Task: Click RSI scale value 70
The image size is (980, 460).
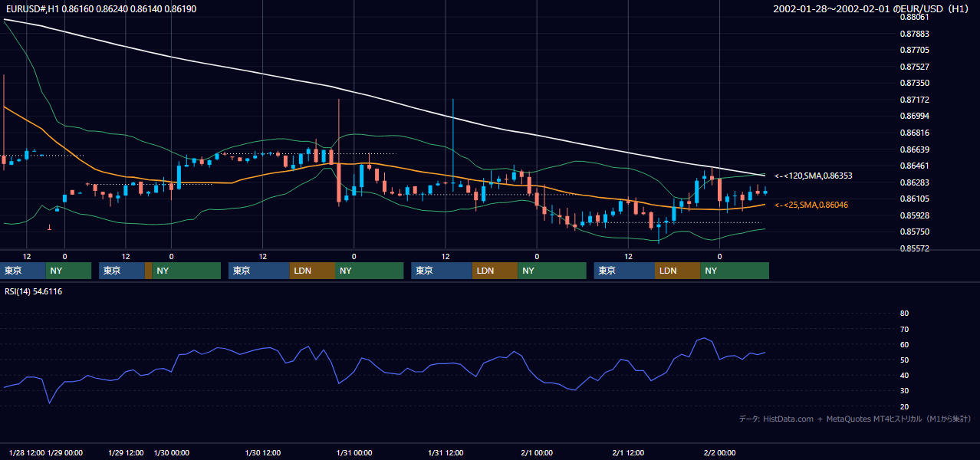Action: pos(904,329)
